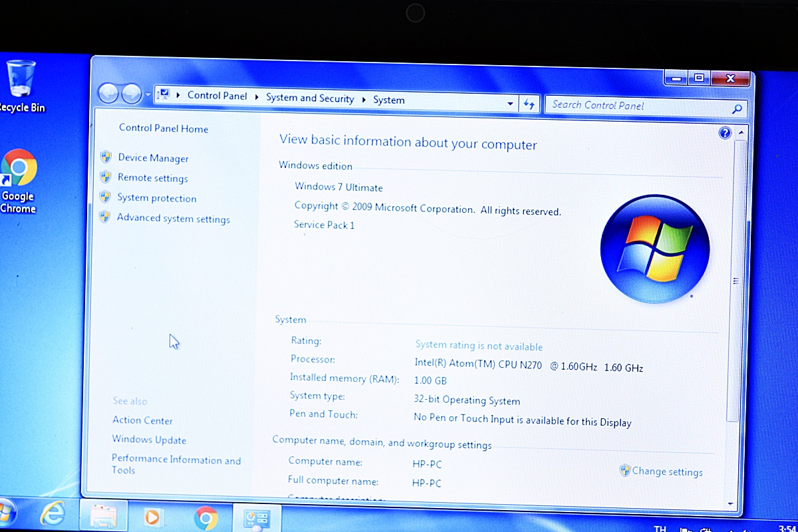The height and width of the screenshot is (532, 798).
Task: Click the address bar refresh button
Action: (529, 104)
